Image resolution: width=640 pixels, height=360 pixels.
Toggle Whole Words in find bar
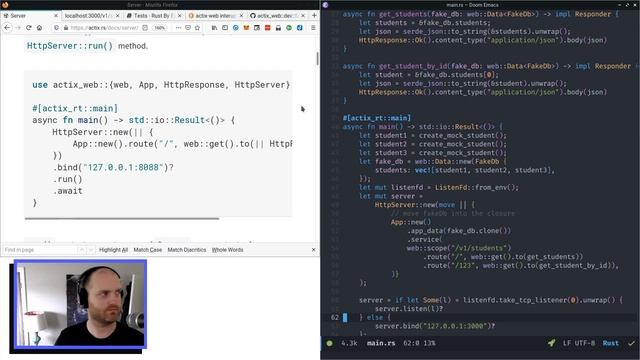[x=227, y=250]
